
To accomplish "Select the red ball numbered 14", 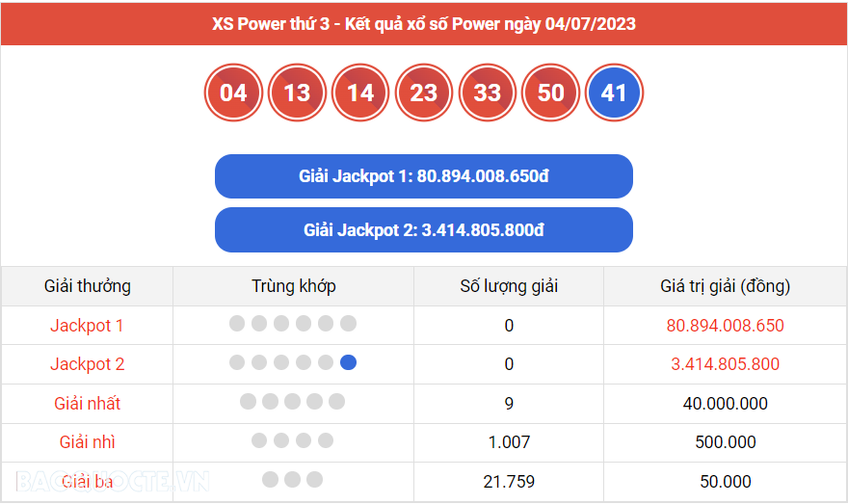I will pos(360,93).
